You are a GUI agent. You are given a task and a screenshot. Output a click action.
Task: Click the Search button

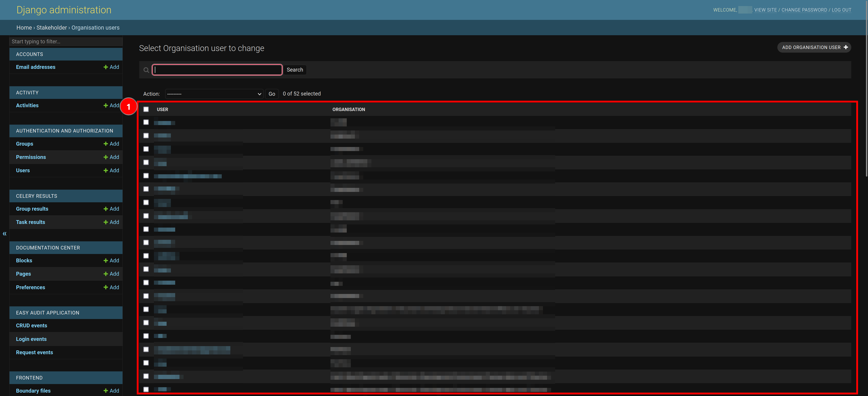pos(295,70)
